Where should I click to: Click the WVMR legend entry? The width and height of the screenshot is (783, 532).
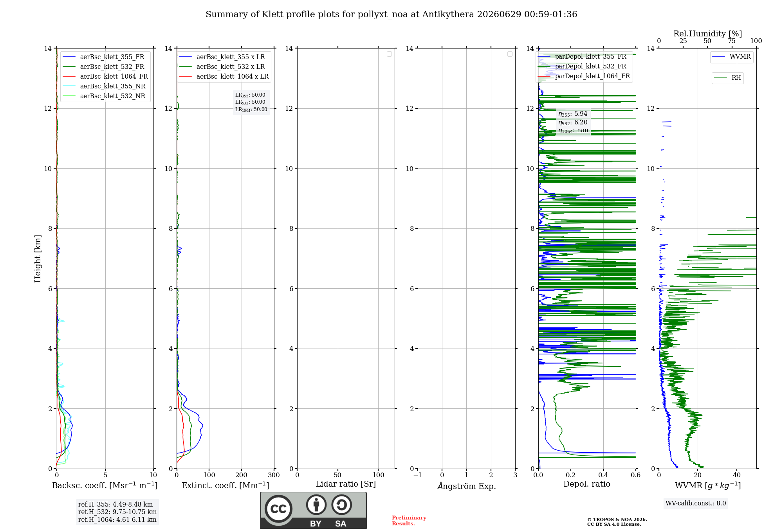pos(732,57)
